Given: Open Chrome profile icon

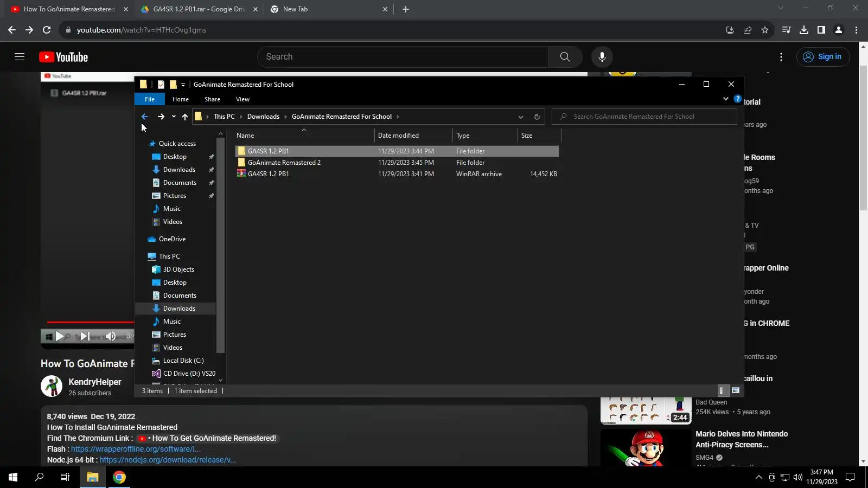Looking at the screenshot, I should [x=839, y=30].
